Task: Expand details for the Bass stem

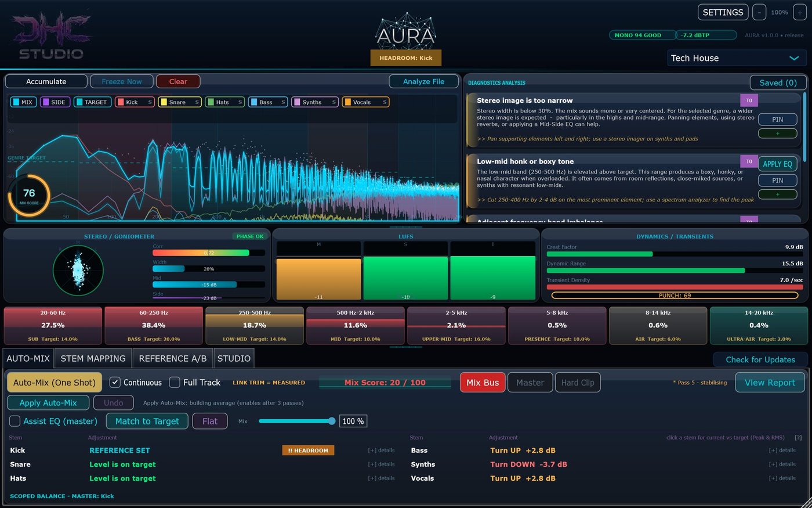Action: point(782,451)
